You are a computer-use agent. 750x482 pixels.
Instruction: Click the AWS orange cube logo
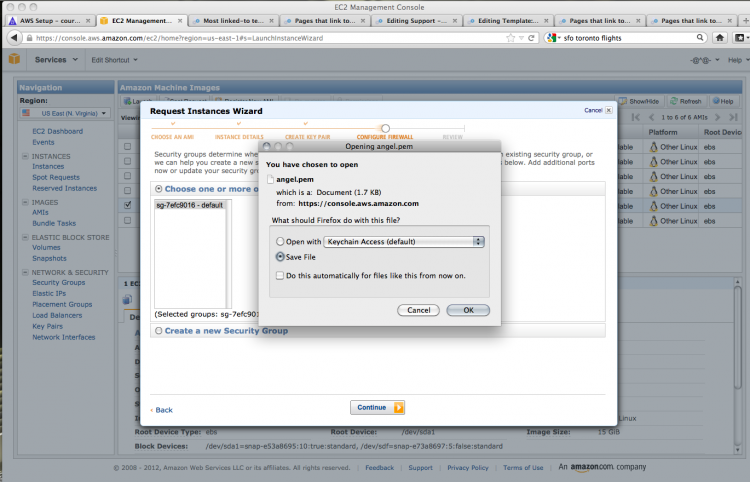[14, 59]
